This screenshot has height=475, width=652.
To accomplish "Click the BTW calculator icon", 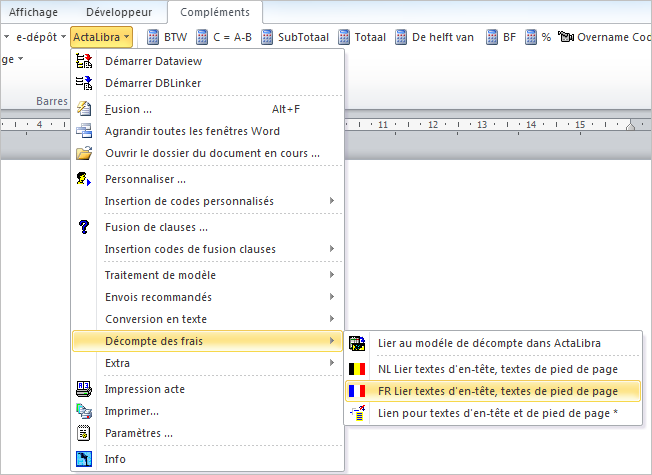I will (x=153, y=37).
